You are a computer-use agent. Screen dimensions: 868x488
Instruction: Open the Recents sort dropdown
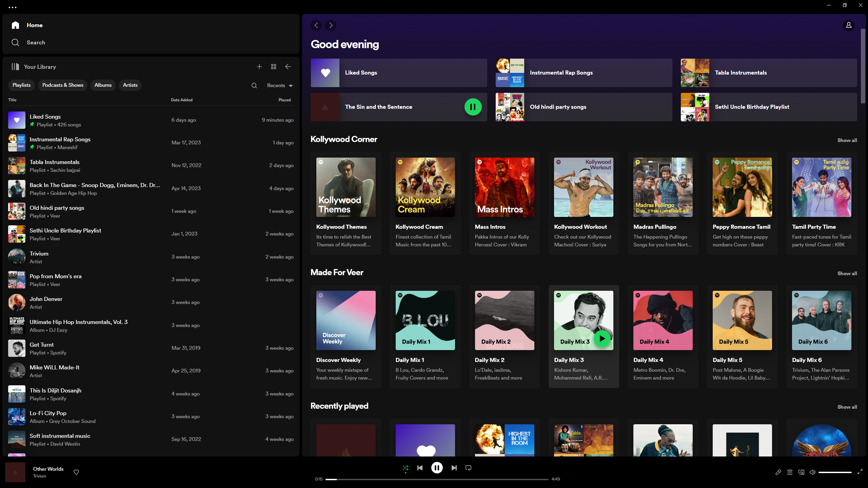(x=280, y=85)
